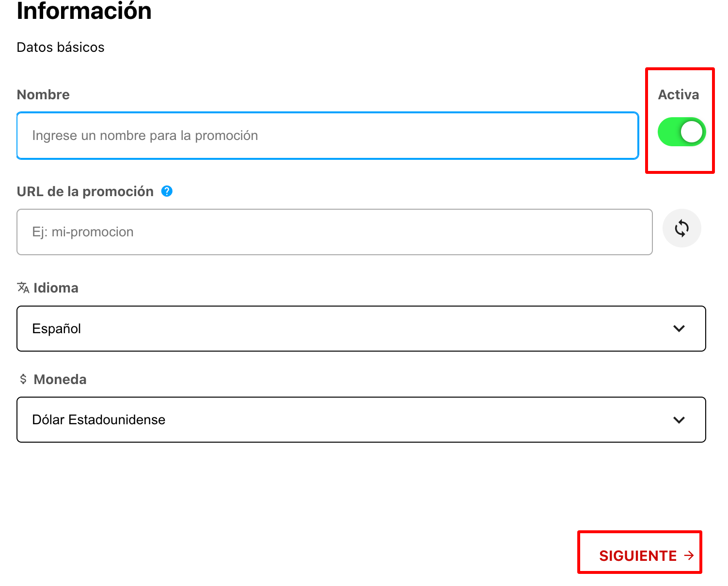Click the dollar sign icon beside Moneda
This screenshot has height=586, width=728.
(x=23, y=379)
